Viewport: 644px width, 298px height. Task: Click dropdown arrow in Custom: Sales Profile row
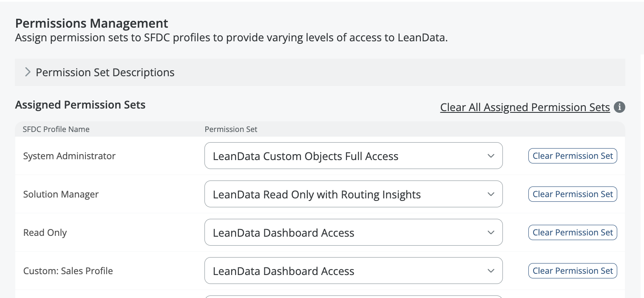[491, 271]
